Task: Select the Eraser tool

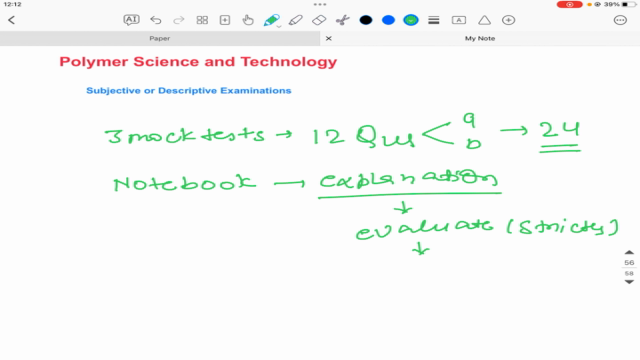Action: [x=319, y=20]
